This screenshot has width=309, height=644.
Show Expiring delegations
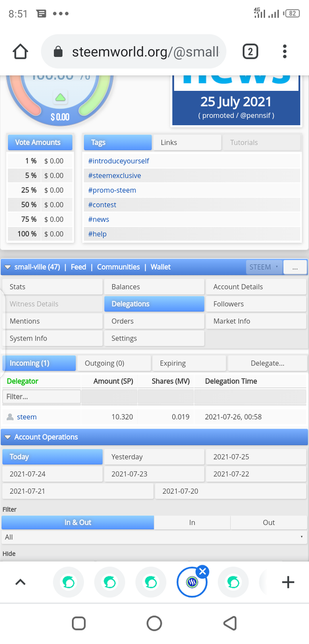click(189, 363)
